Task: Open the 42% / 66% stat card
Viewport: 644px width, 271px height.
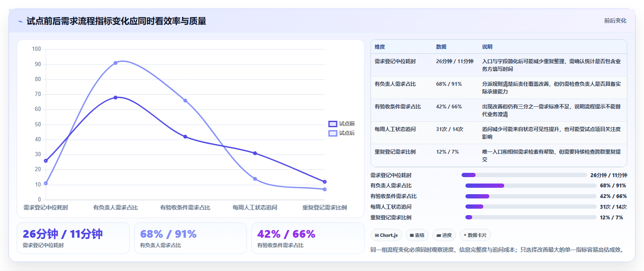Action: pos(308,238)
